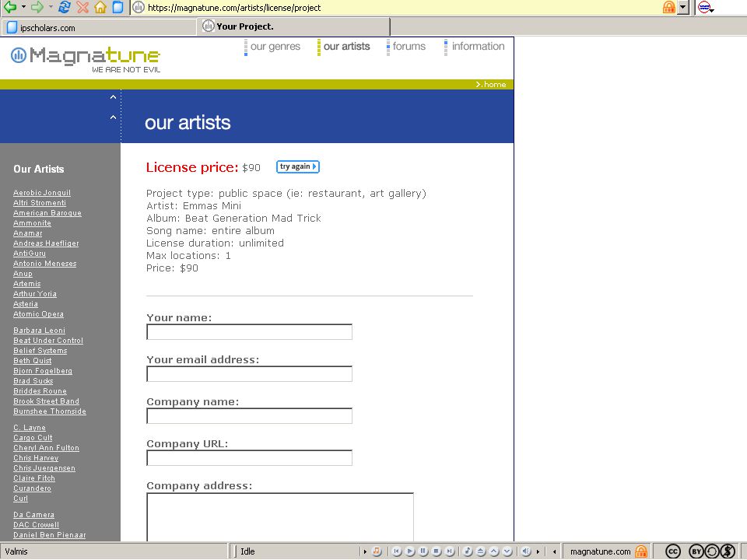Click the CC Non-Commercial dollar status icon
This screenshot has width=747, height=560.
[728, 551]
